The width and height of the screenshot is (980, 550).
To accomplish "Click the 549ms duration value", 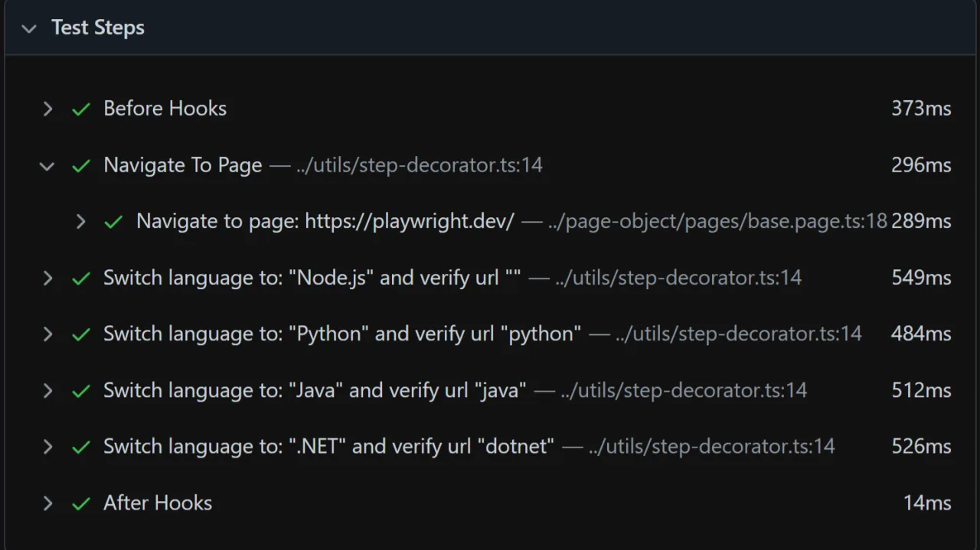I will point(921,278).
